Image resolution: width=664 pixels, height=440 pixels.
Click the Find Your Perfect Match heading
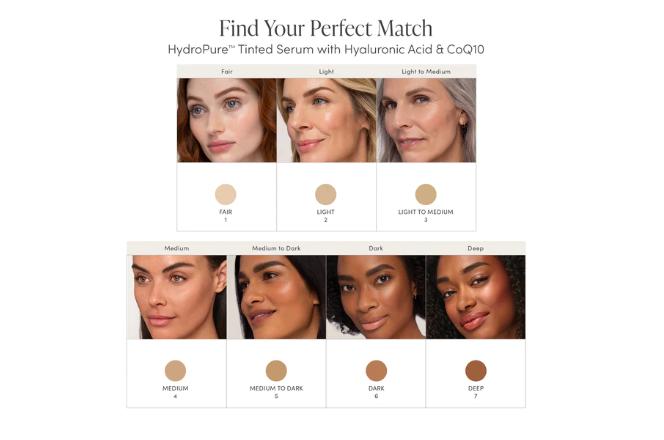(326, 28)
